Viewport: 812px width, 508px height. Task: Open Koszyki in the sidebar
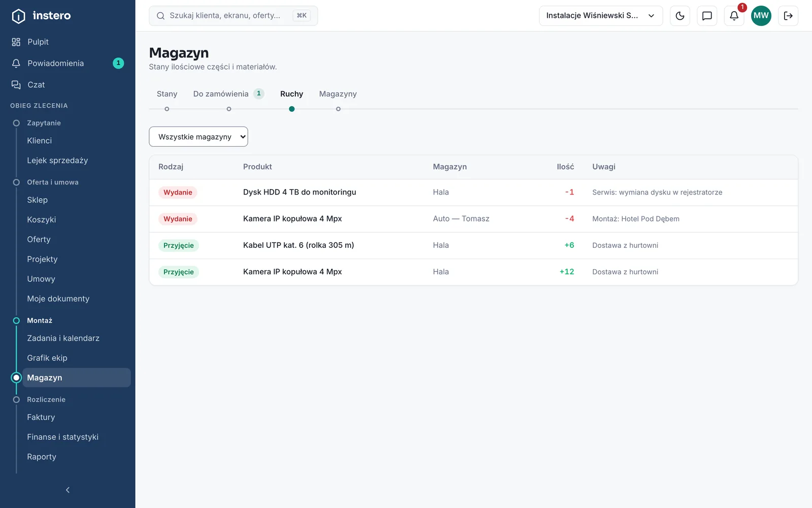coord(42,220)
